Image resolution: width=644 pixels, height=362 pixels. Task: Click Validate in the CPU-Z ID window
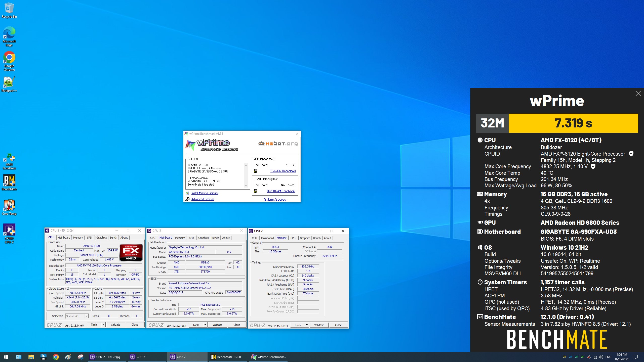tap(115, 325)
